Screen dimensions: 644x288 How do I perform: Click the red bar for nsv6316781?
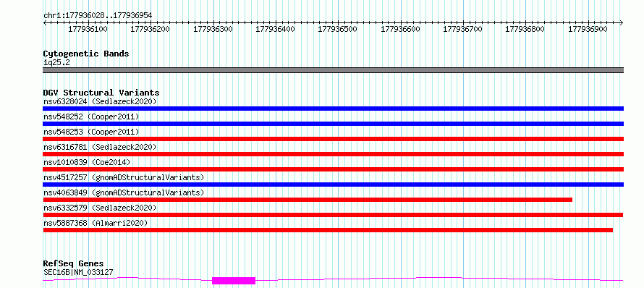click(x=334, y=154)
